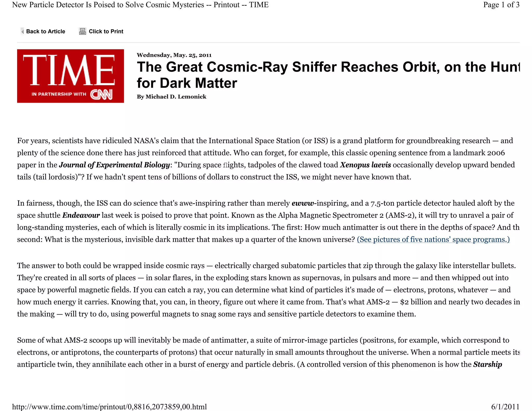The image size is (532, 411).
Task: Click the page header title New Particle Detector
Action: (x=140, y=5)
